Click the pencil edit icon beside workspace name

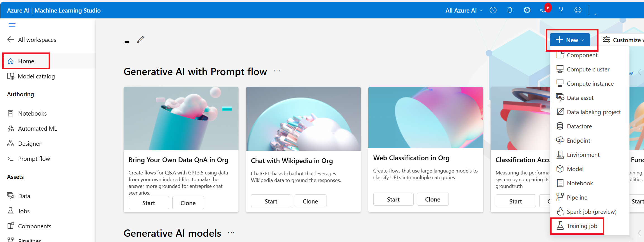(140, 40)
